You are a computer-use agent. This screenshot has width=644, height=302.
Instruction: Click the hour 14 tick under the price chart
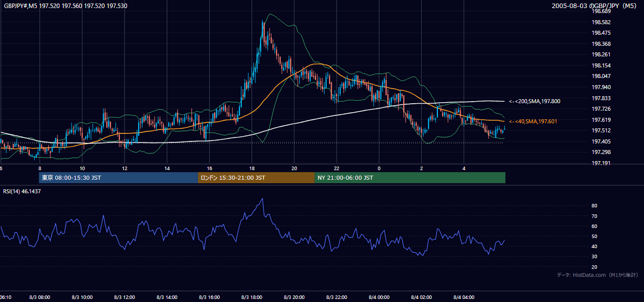coord(167,168)
